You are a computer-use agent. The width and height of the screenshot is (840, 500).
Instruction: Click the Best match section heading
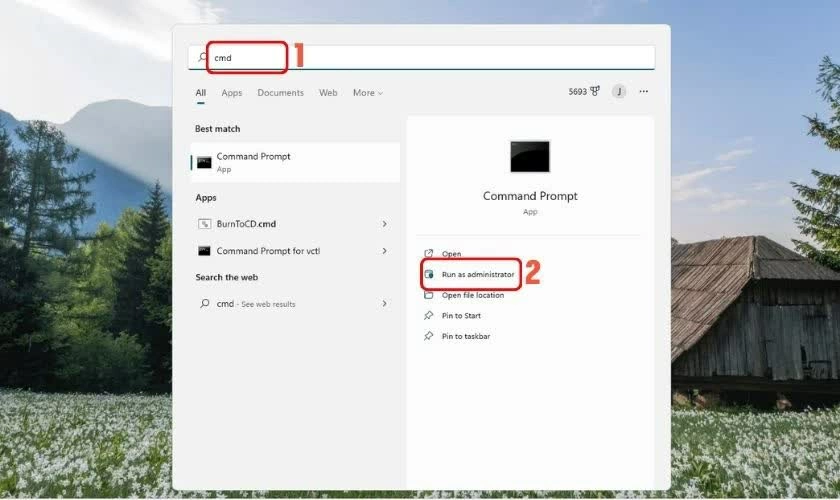click(x=218, y=129)
